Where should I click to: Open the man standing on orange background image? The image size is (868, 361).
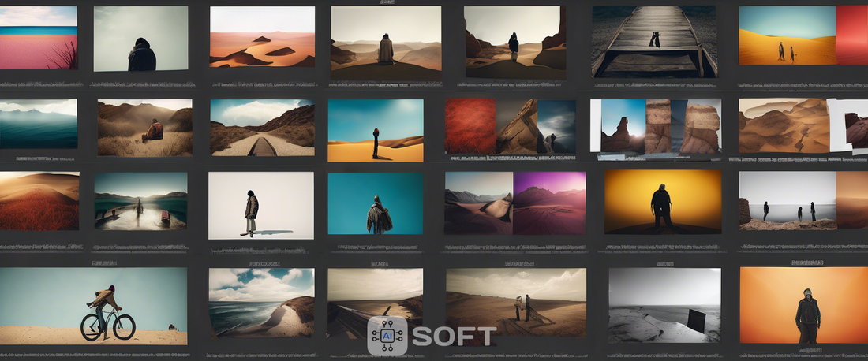tap(804, 306)
